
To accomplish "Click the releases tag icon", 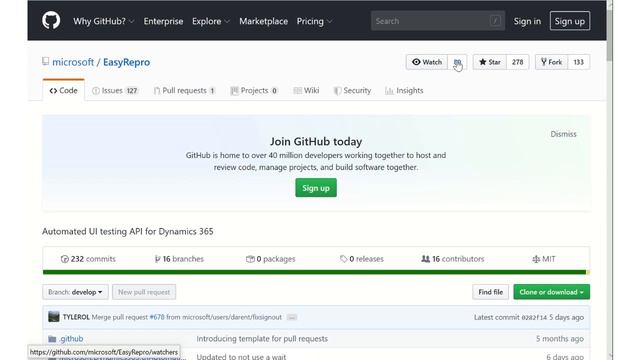I will [344, 259].
